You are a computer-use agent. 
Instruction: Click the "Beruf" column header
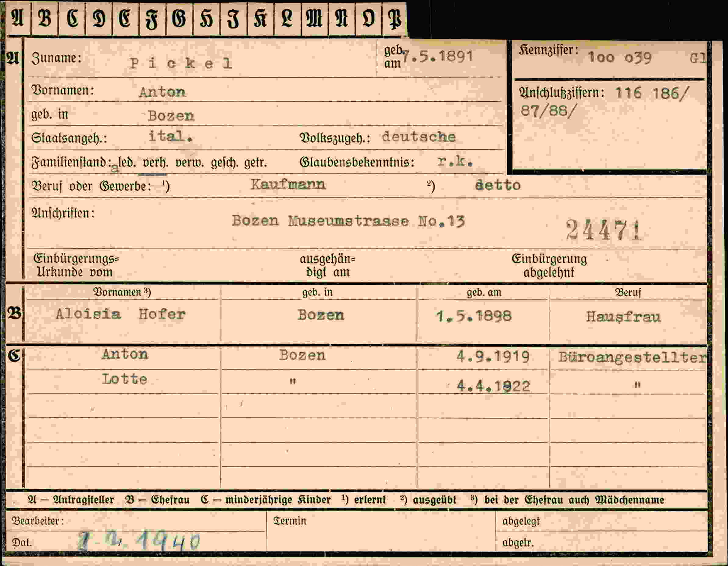(628, 292)
